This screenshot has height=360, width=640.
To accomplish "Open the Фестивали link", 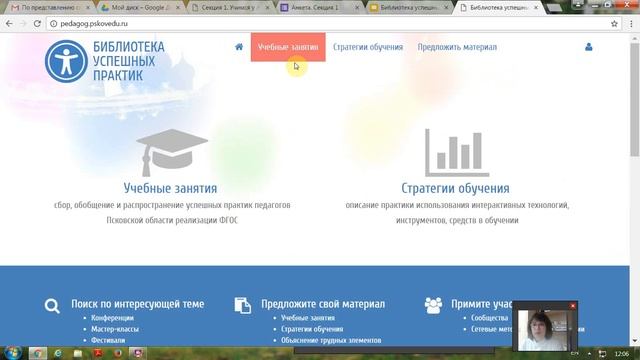I will [108, 340].
